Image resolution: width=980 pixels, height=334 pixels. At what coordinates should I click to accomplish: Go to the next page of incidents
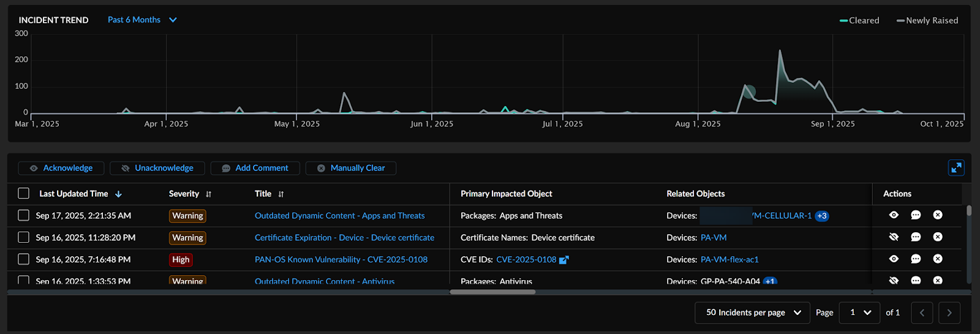click(x=949, y=313)
